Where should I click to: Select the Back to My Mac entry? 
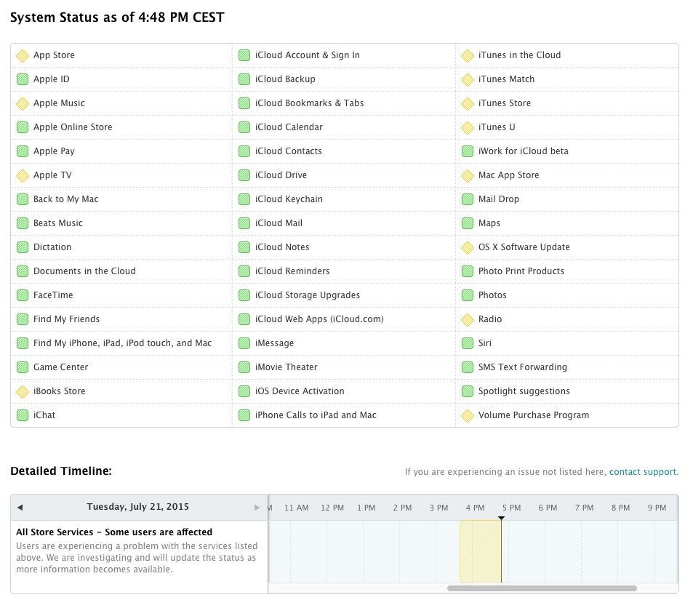coord(121,199)
